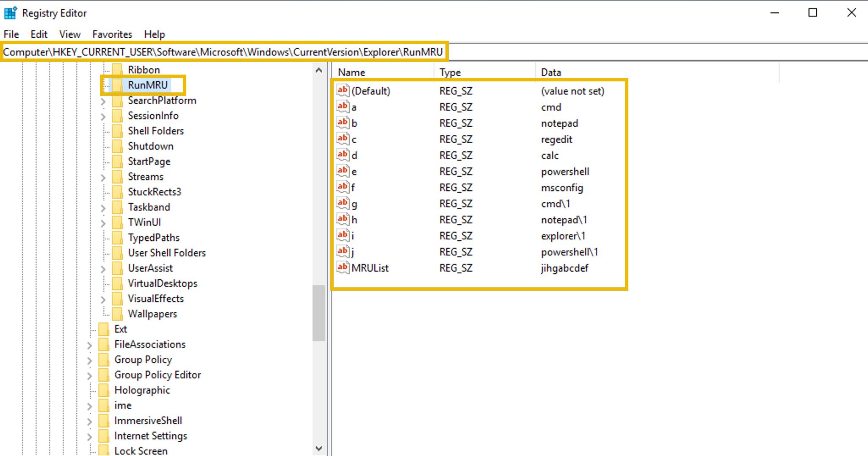Select the 'powershell' value icon for 'e'
This screenshot has width=868, height=456.
coord(343,171)
